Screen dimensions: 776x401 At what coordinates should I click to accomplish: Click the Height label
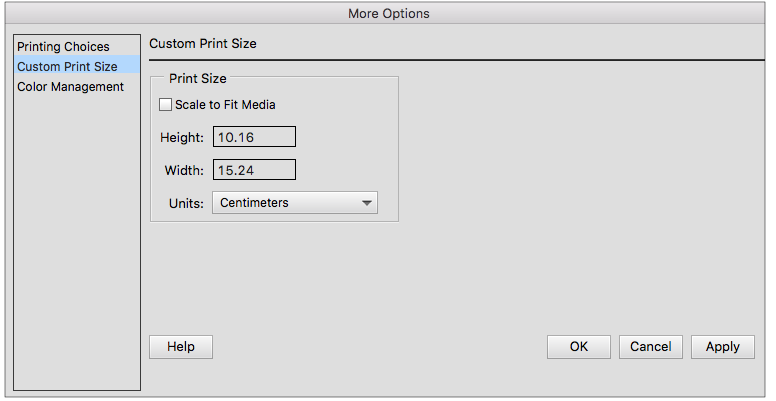pos(182,137)
